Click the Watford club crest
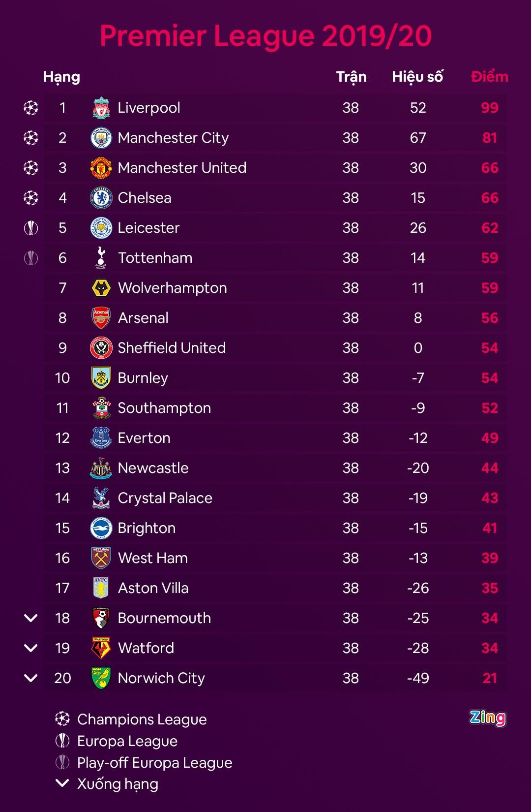 (101, 648)
